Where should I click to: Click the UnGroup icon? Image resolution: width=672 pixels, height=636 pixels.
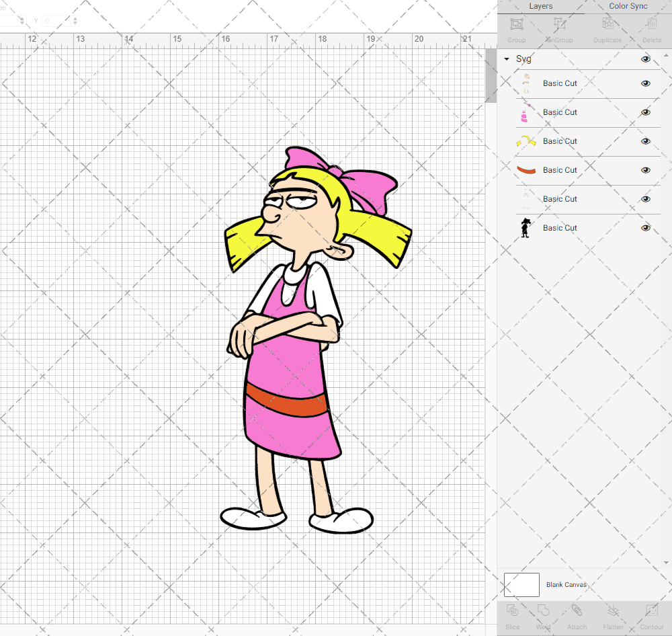(x=559, y=24)
